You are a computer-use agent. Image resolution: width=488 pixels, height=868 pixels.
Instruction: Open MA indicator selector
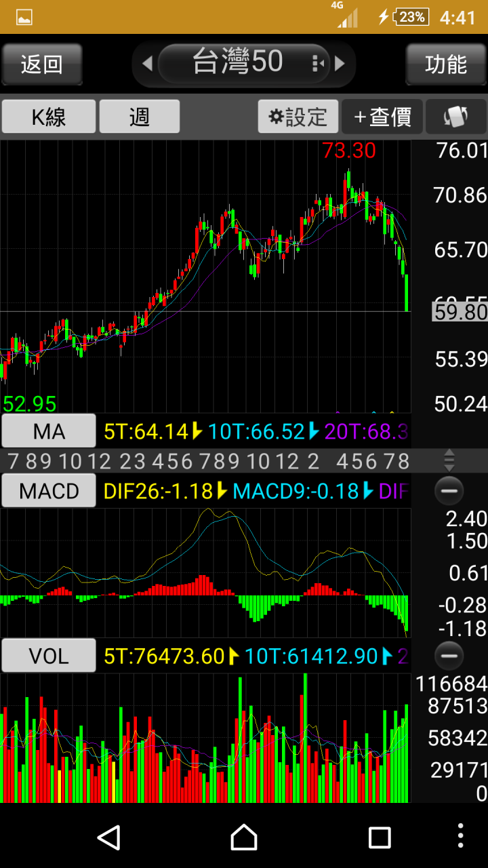click(x=49, y=431)
